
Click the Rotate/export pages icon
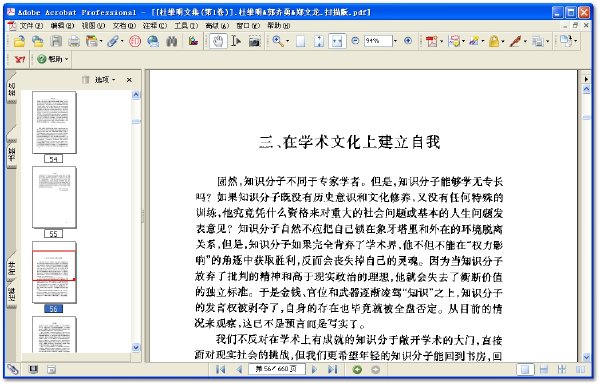click(x=566, y=41)
